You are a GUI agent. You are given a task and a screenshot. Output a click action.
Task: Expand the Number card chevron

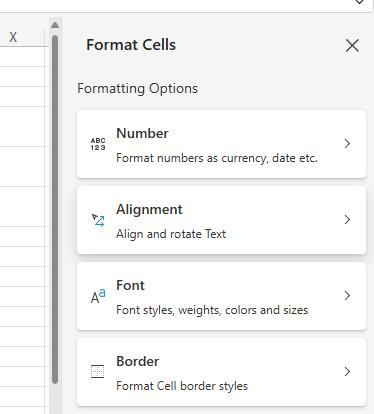click(347, 144)
